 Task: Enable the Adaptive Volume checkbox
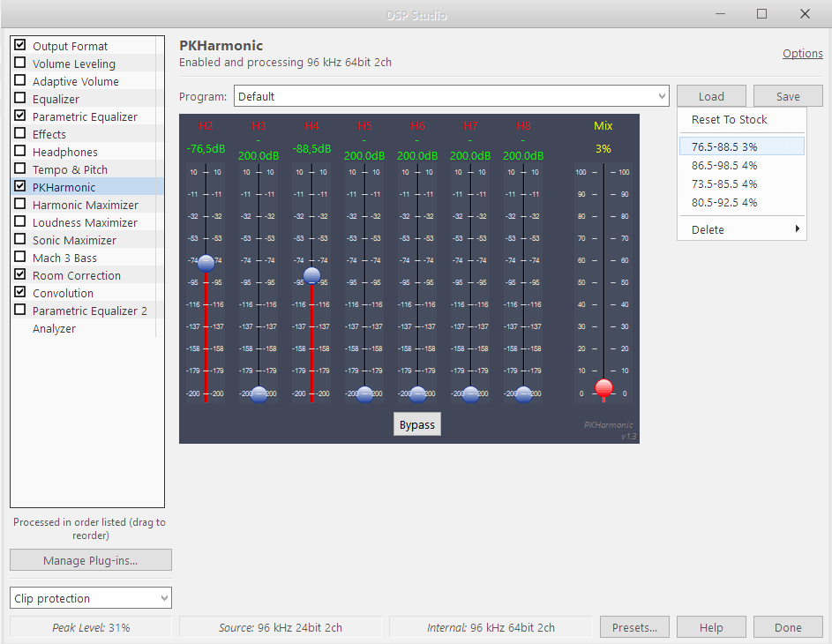pyautogui.click(x=20, y=80)
